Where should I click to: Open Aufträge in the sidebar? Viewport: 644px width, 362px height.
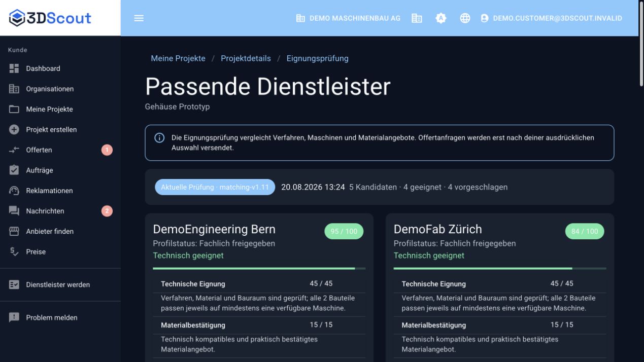(x=60, y=170)
